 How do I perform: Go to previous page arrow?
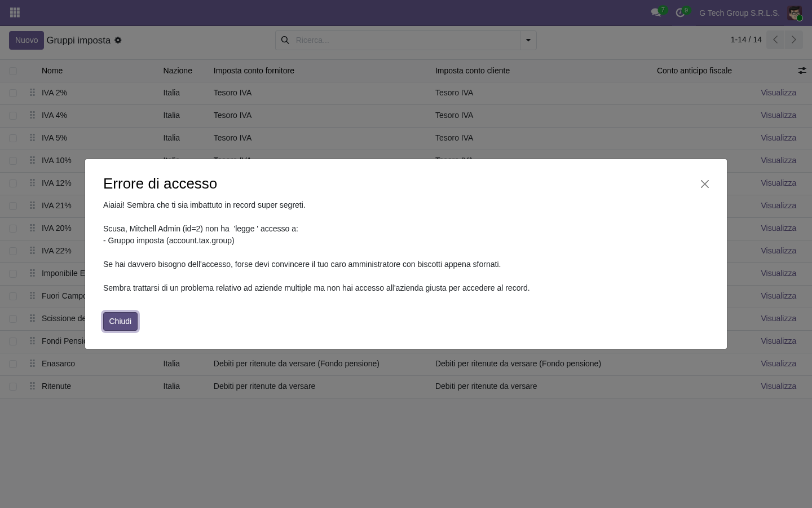(775, 40)
